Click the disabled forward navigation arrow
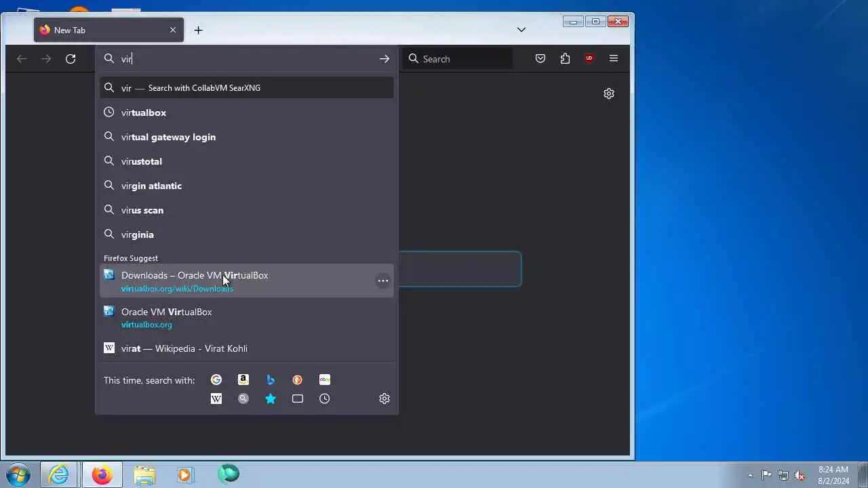This screenshot has width=868, height=488. (x=46, y=59)
